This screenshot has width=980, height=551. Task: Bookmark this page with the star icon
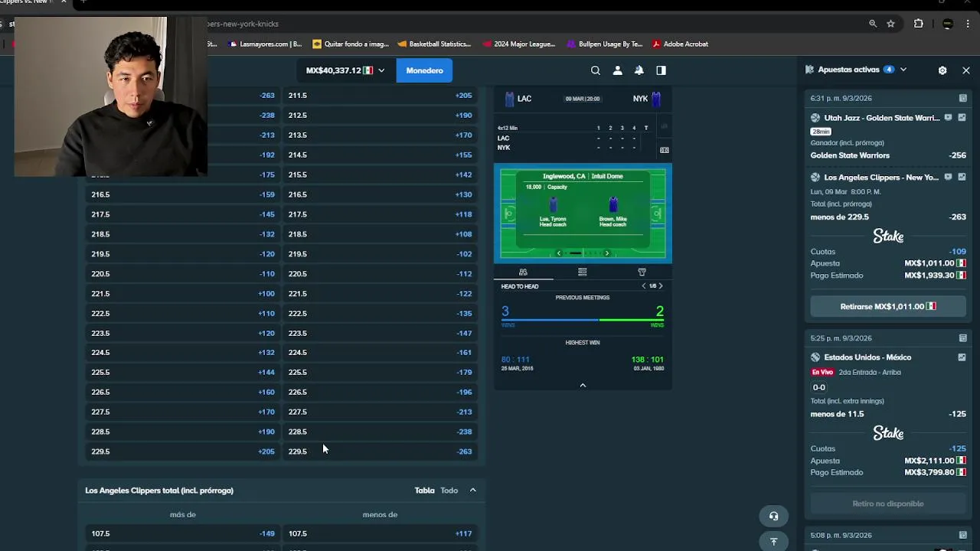pyautogui.click(x=891, y=24)
